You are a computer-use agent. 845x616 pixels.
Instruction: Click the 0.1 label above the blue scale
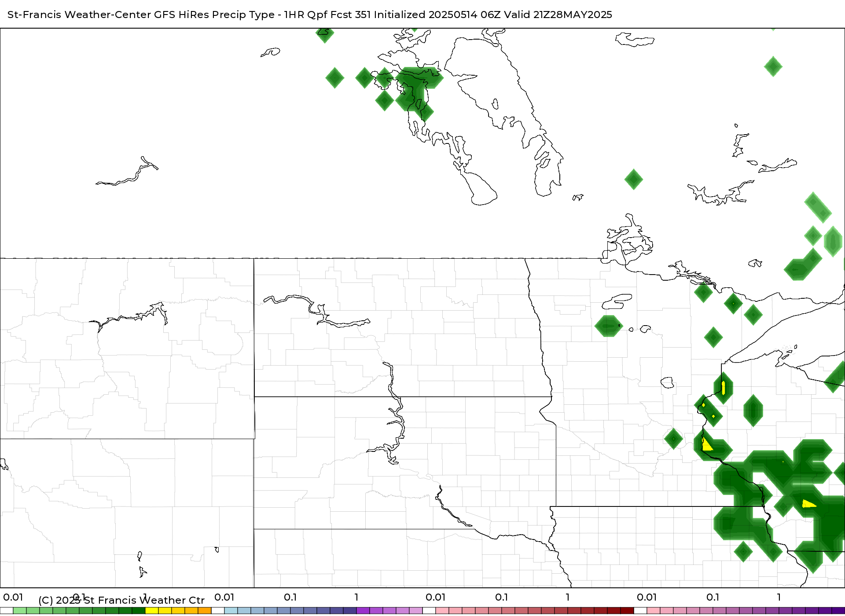click(290, 598)
